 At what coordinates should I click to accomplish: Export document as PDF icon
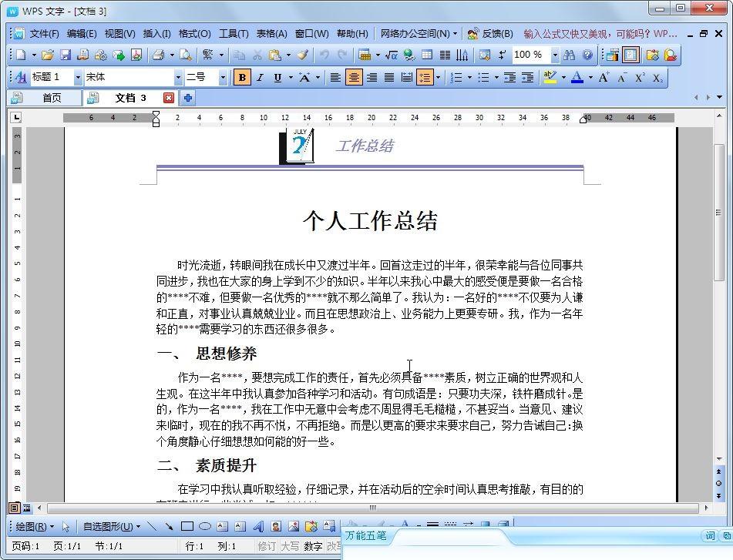tap(136, 55)
